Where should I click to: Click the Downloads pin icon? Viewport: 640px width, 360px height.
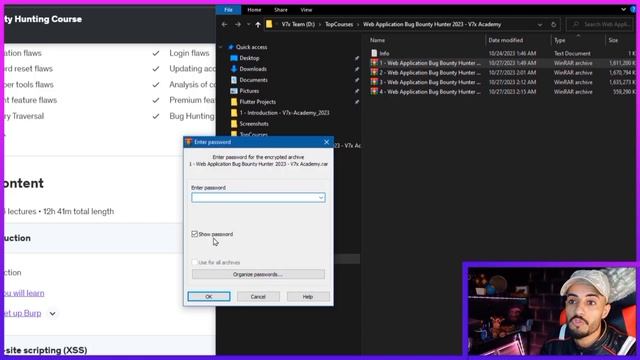(x=357, y=69)
